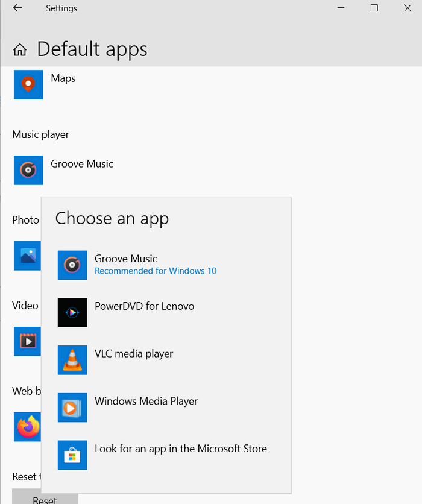Click the Settings window title text
Image resolution: width=422 pixels, height=504 pixels.
[61, 8]
